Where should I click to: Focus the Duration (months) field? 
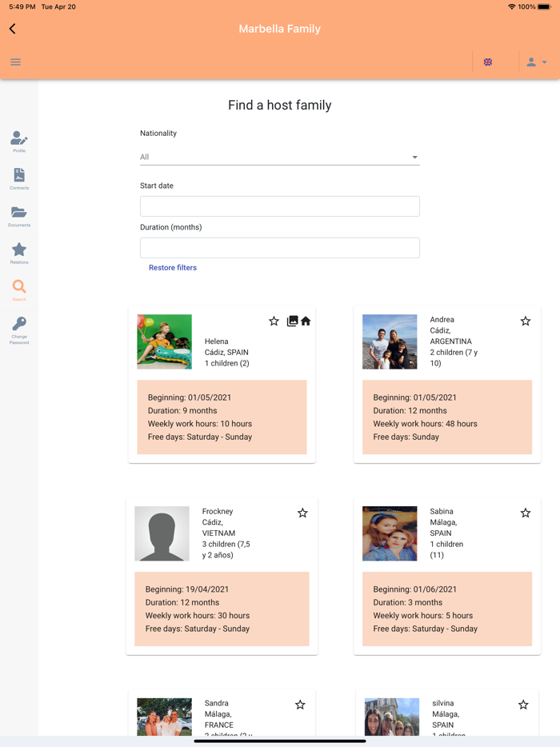280,248
